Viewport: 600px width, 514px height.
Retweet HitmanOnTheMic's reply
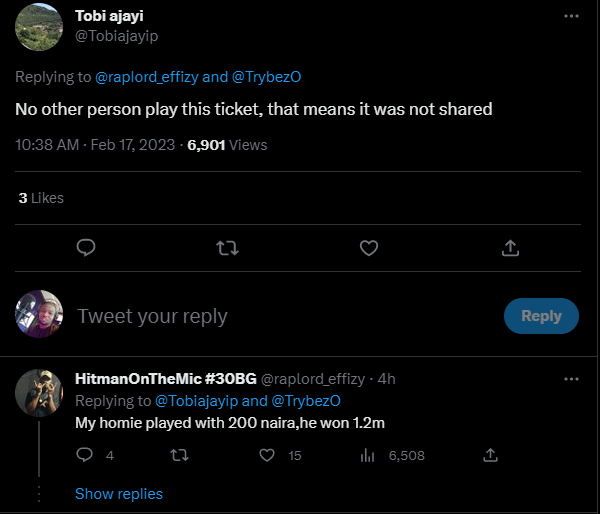click(x=179, y=455)
